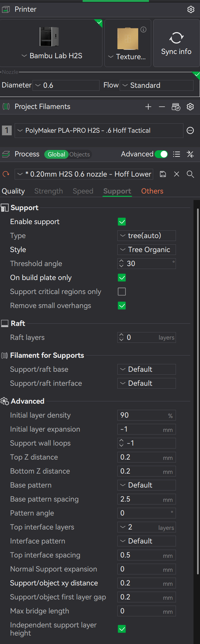This screenshot has height=644, width=200.
Task: Switch to the Strength tab
Action: click(x=49, y=191)
